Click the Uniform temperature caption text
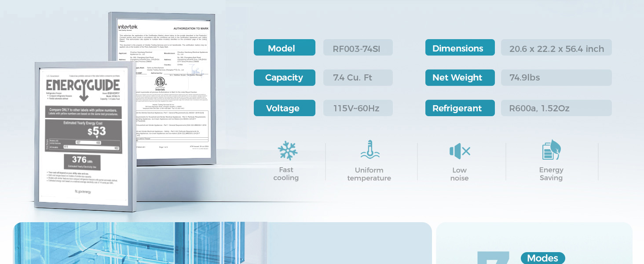Image resolution: width=644 pixels, height=264 pixels. point(369,174)
